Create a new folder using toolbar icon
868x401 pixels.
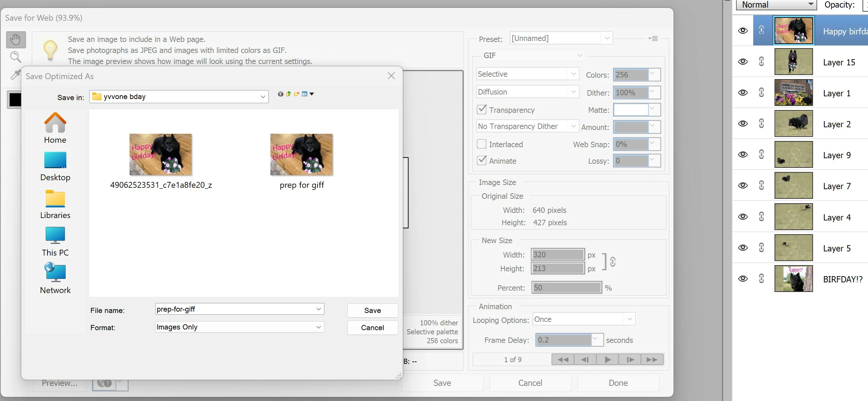coord(297,94)
